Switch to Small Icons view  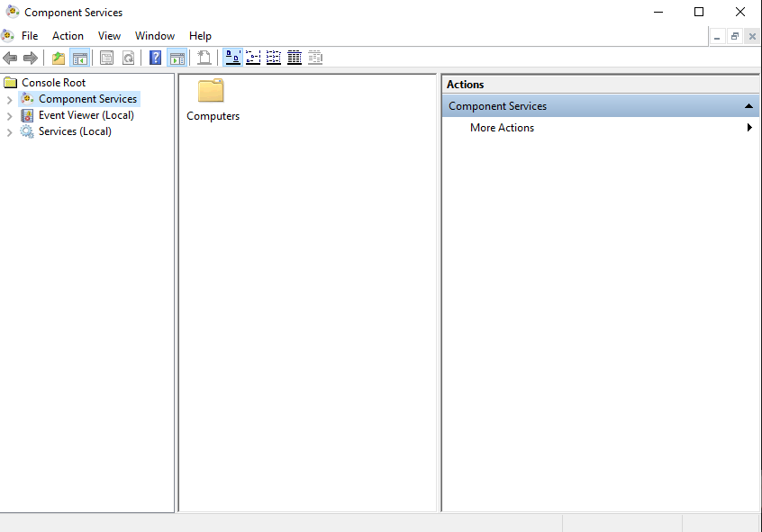253,58
